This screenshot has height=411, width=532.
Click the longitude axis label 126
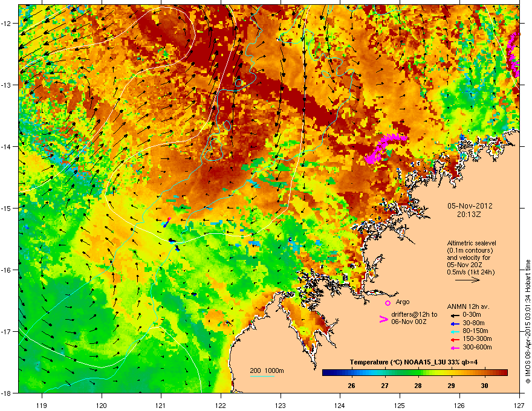pos(459,405)
